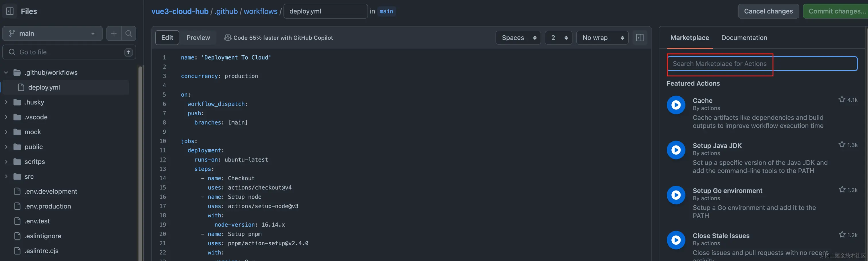Open the Close Stale Issues action

point(721,236)
